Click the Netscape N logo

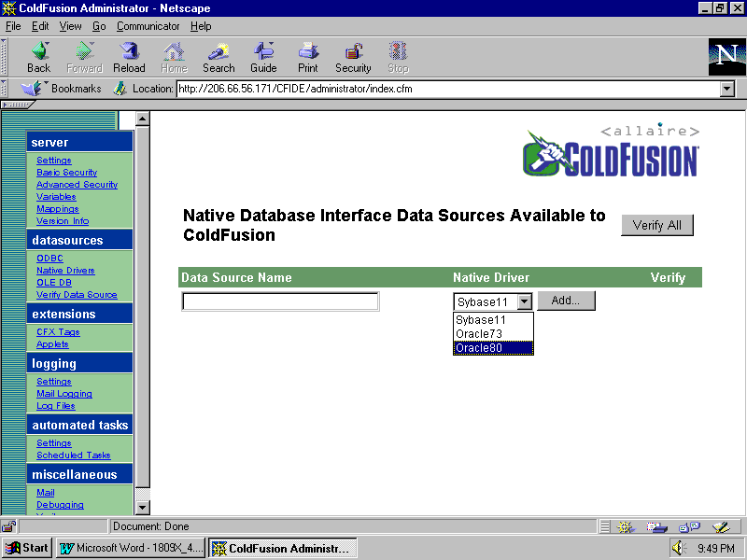pos(726,57)
